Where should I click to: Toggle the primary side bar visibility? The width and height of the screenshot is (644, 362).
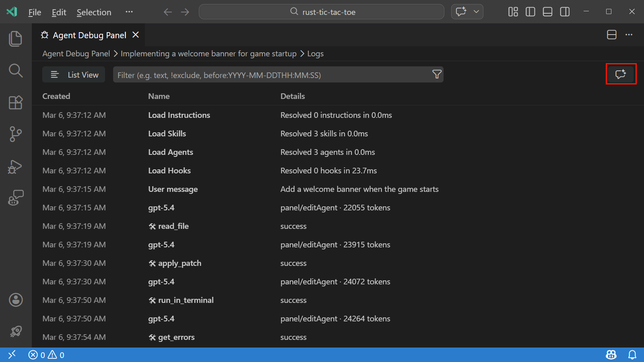coord(530,12)
